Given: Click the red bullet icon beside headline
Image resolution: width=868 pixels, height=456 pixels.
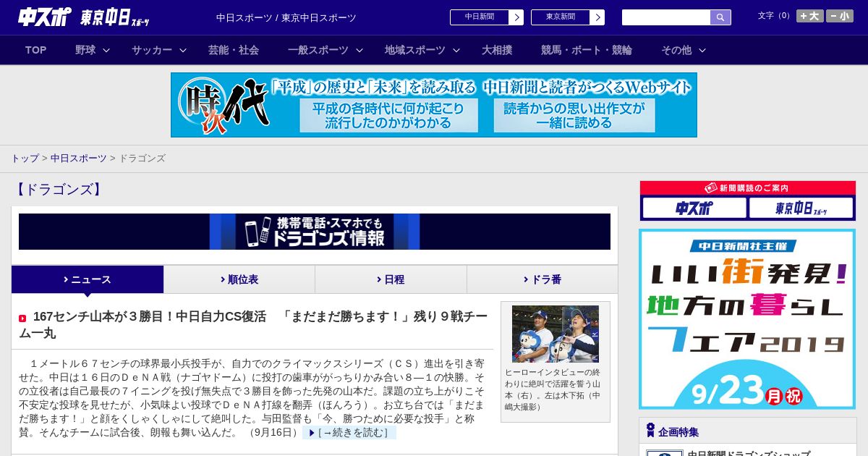Looking at the screenshot, I should [x=22, y=318].
